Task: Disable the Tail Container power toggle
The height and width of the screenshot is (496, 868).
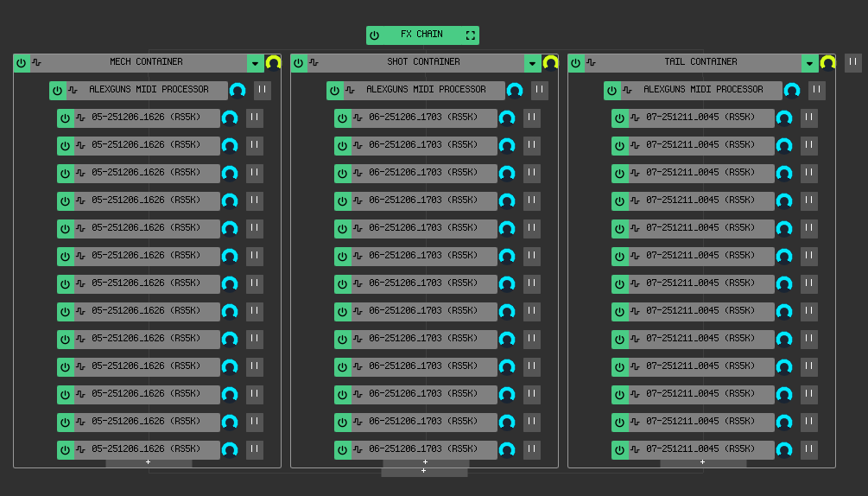Action: pos(576,63)
